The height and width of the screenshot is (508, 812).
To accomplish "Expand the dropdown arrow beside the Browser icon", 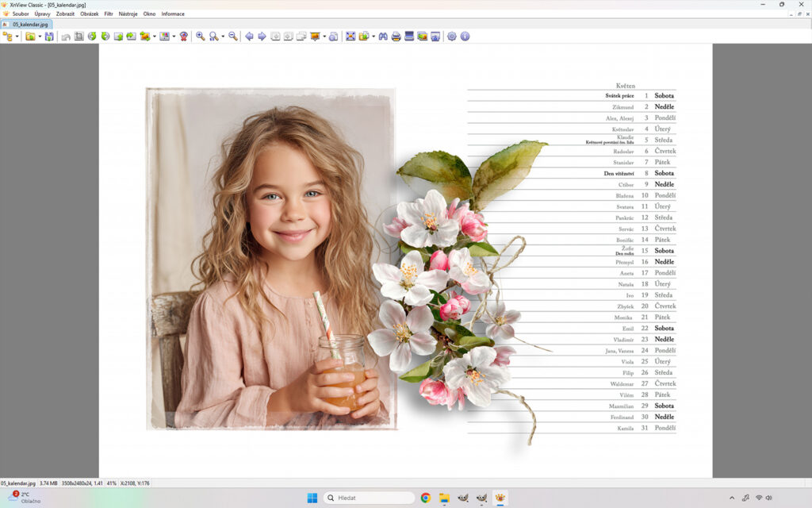I will click(x=17, y=37).
